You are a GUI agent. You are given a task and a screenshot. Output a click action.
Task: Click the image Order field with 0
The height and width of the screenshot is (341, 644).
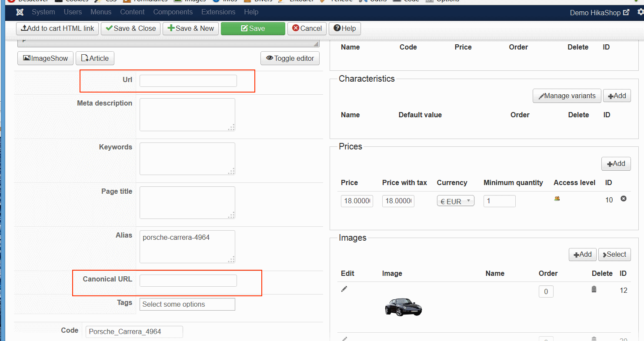pos(546,291)
